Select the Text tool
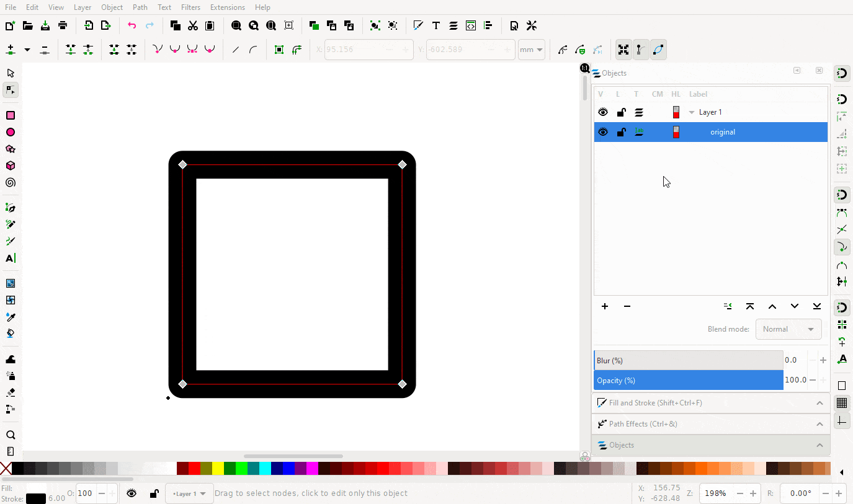The image size is (853, 504). (x=11, y=258)
